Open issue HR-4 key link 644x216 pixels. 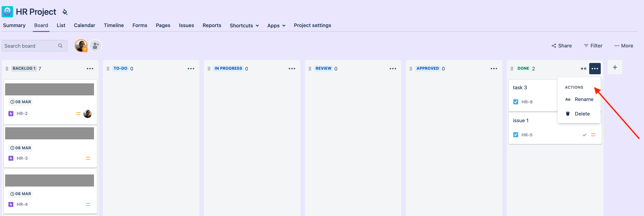22,204
